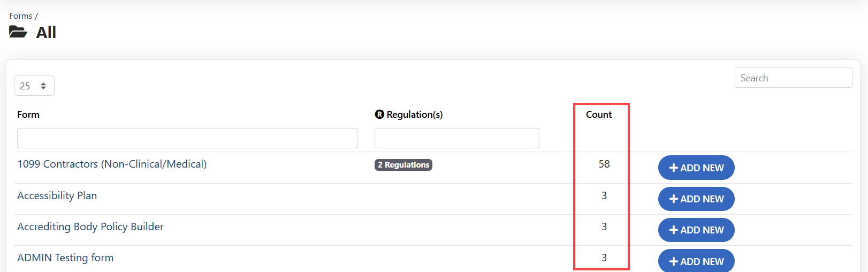Open the Accrediting Body Policy Builder form
This screenshot has height=272, width=868.
pos(90,227)
